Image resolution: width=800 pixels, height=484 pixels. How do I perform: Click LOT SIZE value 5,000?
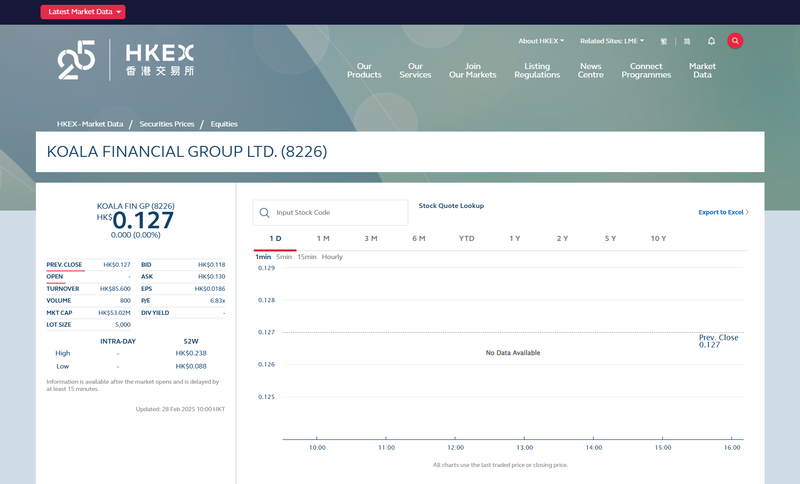pos(123,325)
